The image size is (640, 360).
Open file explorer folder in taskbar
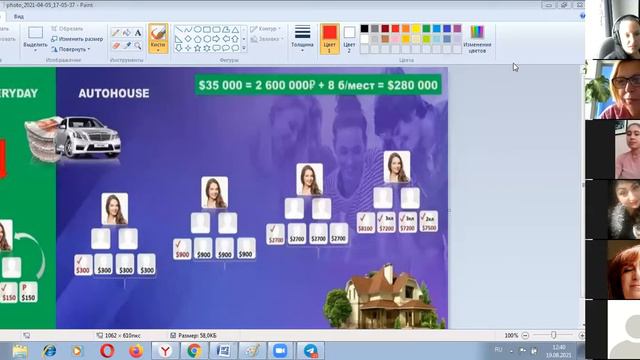pos(20,351)
